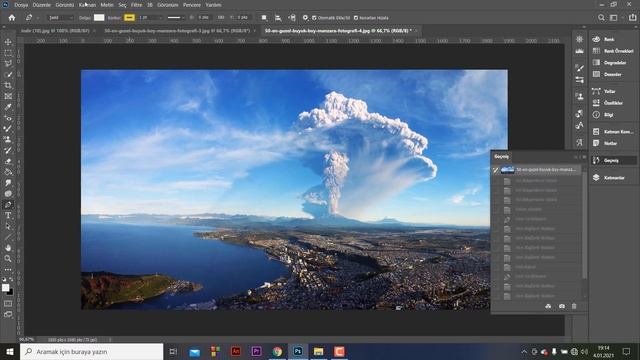
Task: Click the Windows taskbar search box
Action: pyautogui.click(x=91, y=351)
